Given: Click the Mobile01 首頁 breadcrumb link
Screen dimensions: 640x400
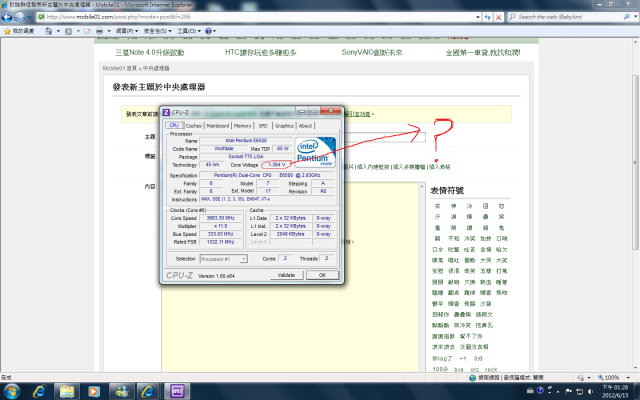Looking at the screenshot, I should pyautogui.click(x=120, y=68).
